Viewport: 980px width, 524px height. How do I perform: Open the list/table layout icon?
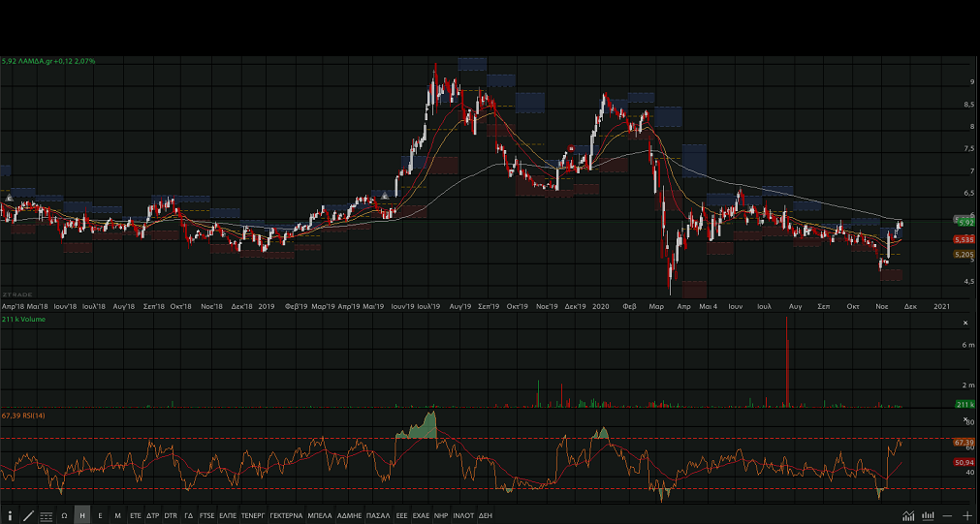click(47, 515)
